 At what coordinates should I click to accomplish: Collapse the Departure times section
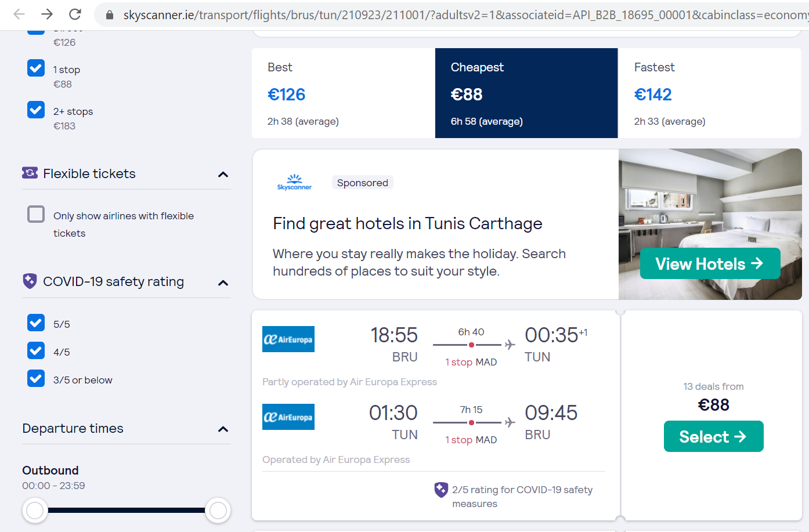tap(223, 429)
